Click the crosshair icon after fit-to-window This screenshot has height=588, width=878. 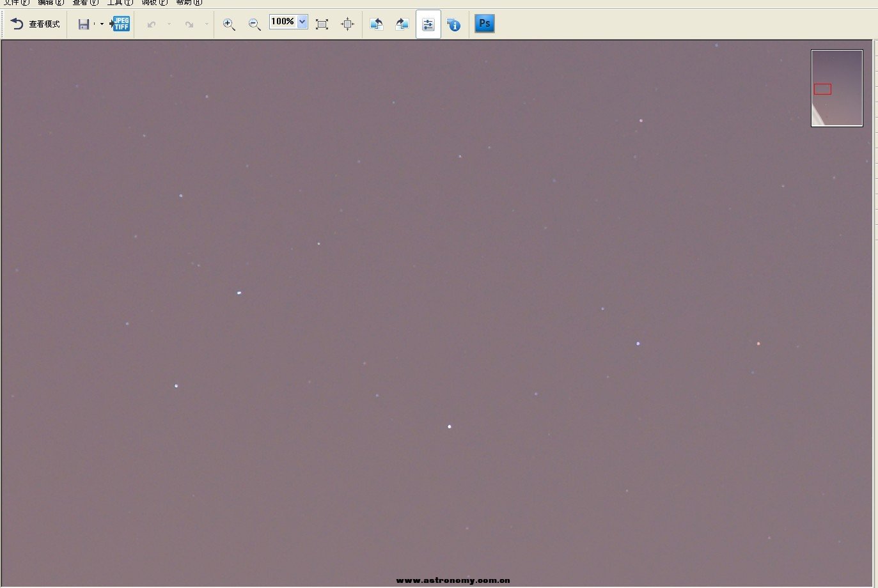[x=347, y=24]
